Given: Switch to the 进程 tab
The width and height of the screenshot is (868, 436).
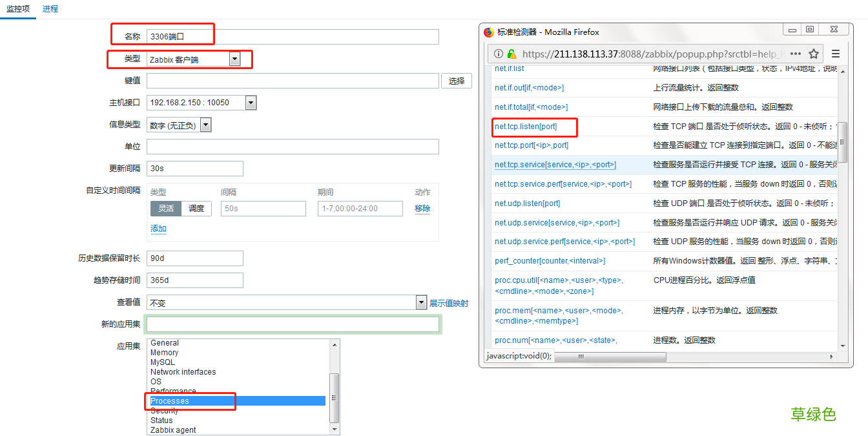Looking at the screenshot, I should [x=50, y=9].
